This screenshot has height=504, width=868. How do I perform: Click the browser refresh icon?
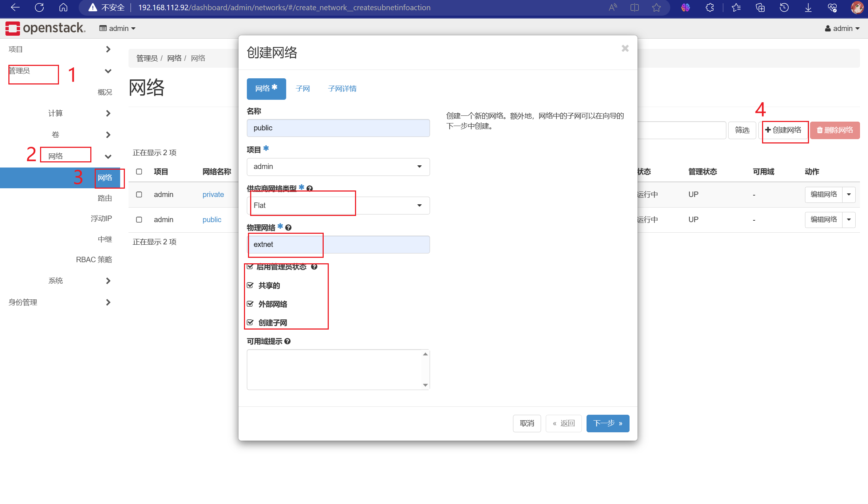[39, 7]
